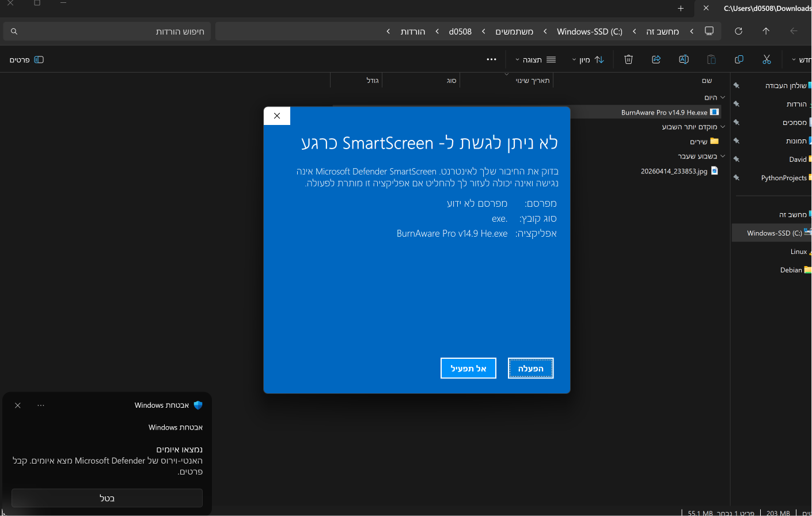Screen dimensions: 812x516
Task: Toggle the פרטים details pane button
Action: click(x=26, y=59)
